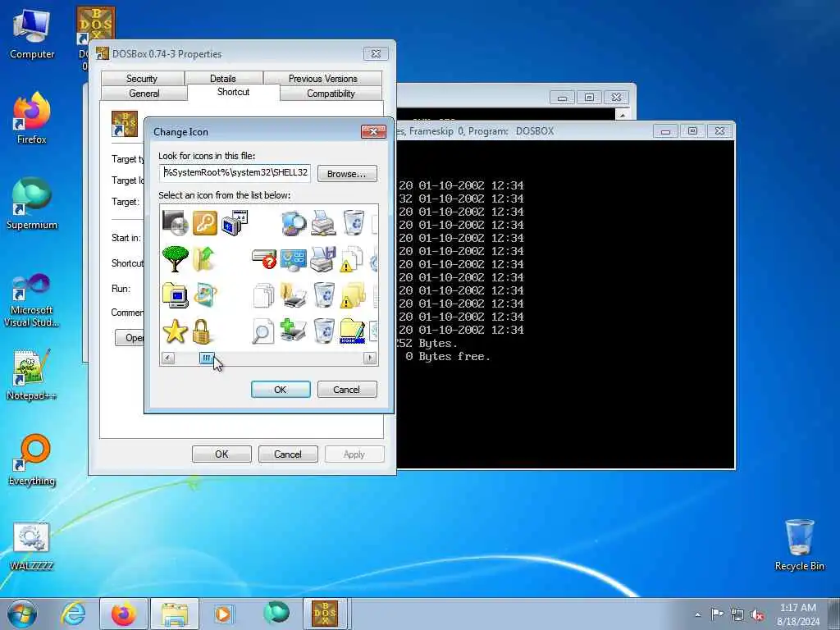The height and width of the screenshot is (630, 840).
Task: Click the icon list left scroll arrow
Action: 167,358
